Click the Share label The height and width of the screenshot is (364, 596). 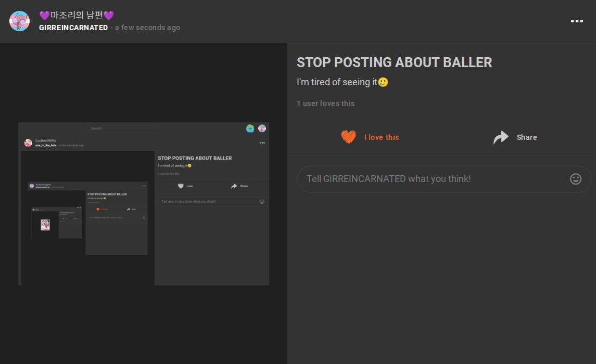526,137
